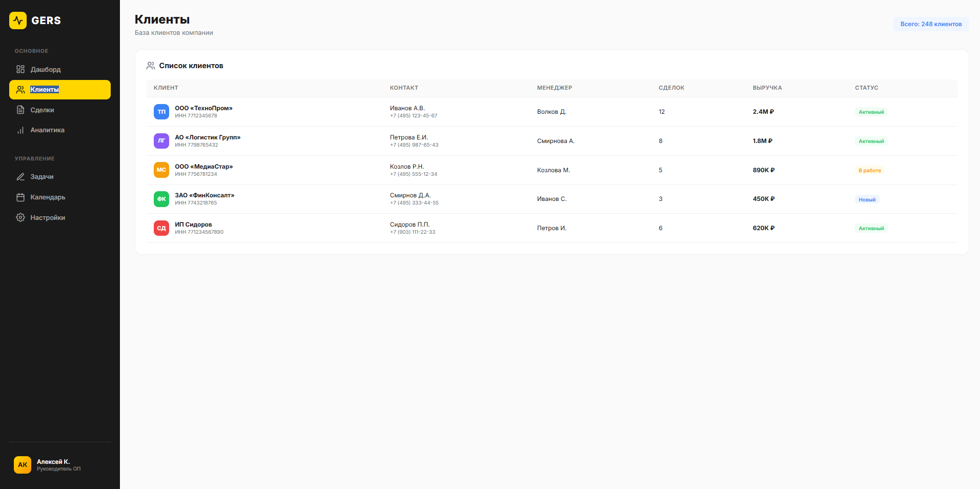980x489 pixels.
Task: Click the ТП blue client avatar
Action: click(x=161, y=112)
